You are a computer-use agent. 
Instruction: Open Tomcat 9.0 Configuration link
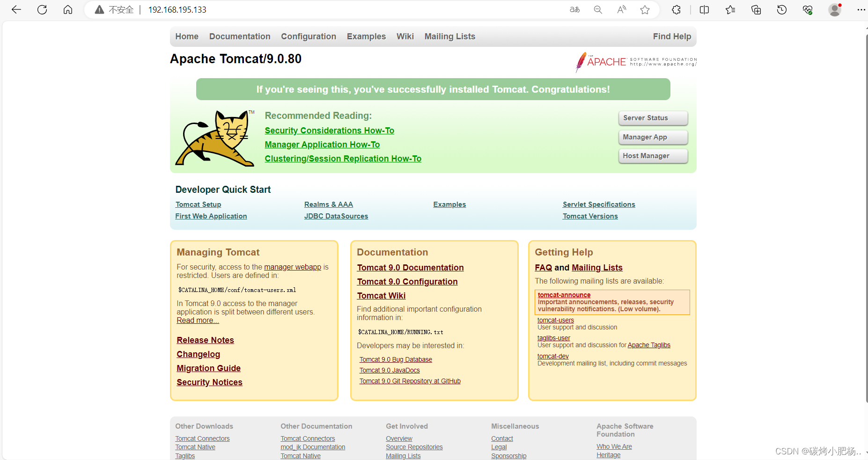coord(407,282)
